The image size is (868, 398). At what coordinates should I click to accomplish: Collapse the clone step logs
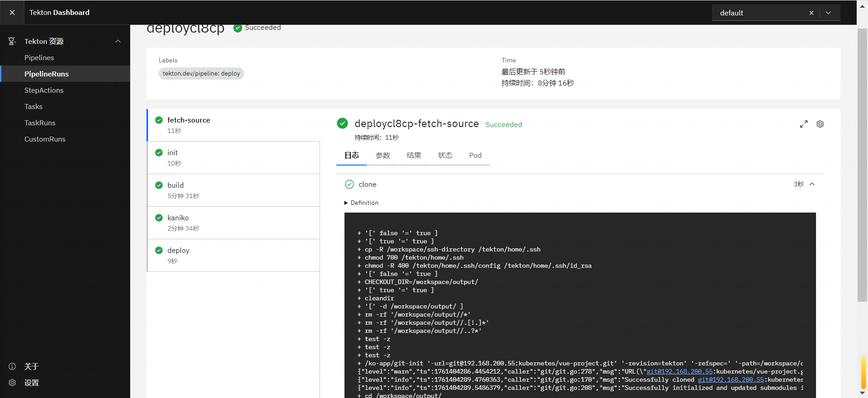(812, 184)
